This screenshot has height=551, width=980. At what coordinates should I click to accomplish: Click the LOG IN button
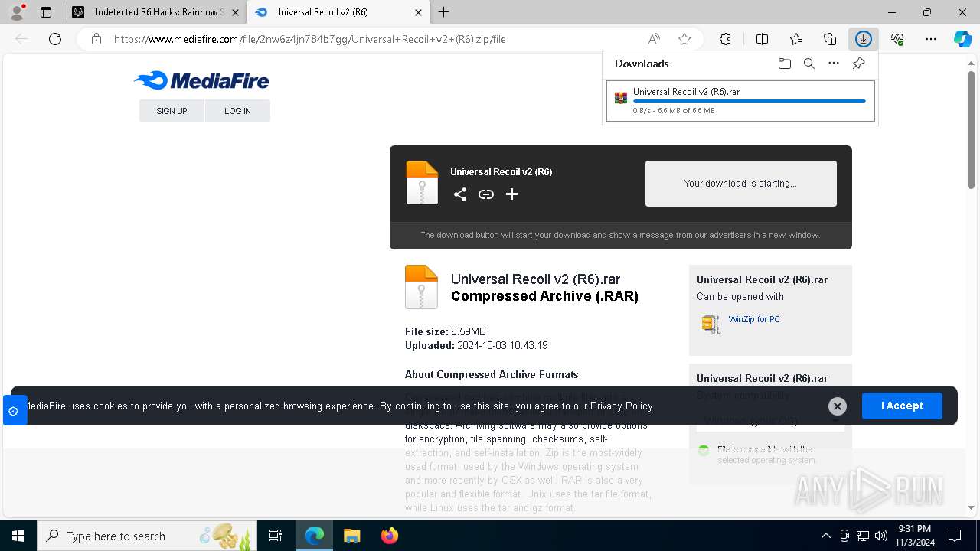coord(237,111)
